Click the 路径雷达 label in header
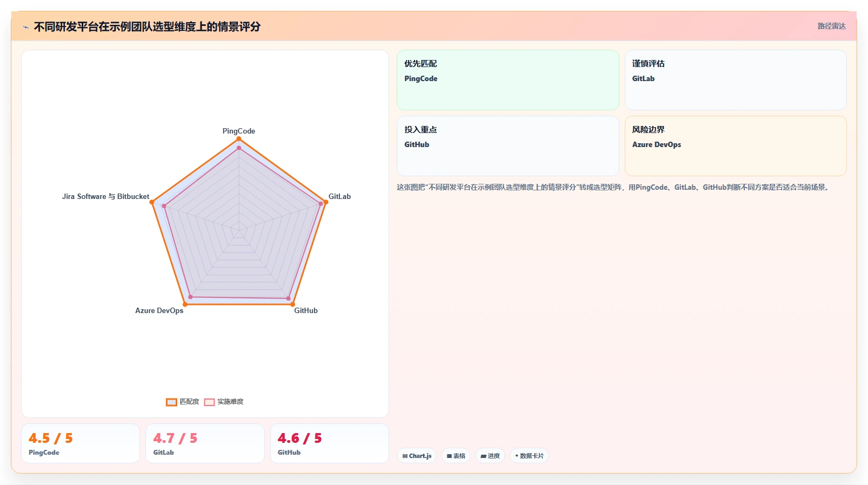 pyautogui.click(x=831, y=26)
